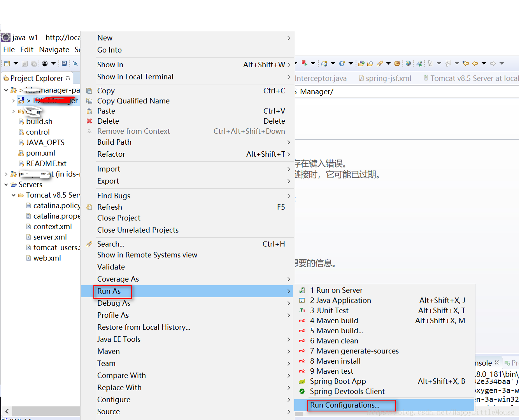This screenshot has height=420, width=519.
Task: Close the Console view tab
Action: pyautogui.click(x=497, y=362)
